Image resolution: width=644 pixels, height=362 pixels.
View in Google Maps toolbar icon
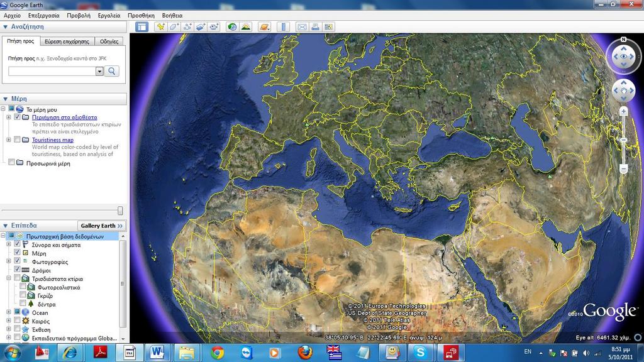pyautogui.click(x=328, y=27)
